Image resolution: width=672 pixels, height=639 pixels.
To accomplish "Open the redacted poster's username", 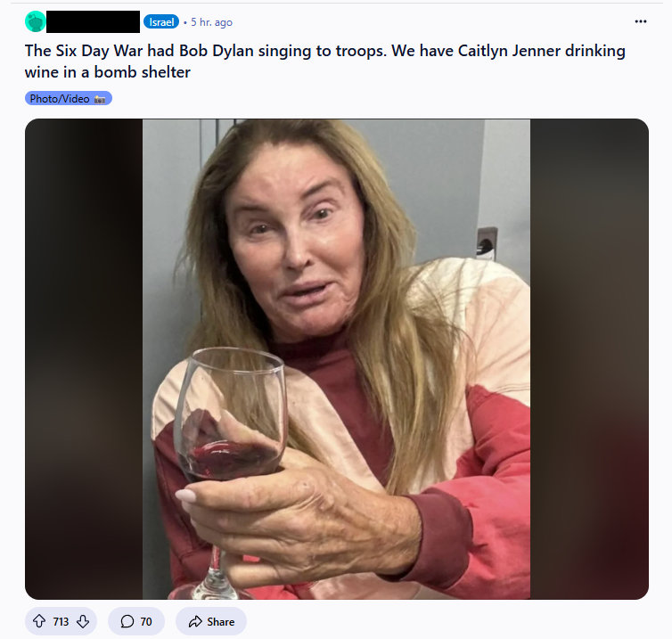I will click(93, 21).
